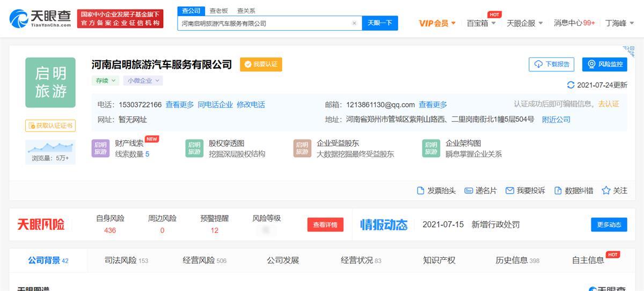
Task: Switch to the 查关系 search tab
Action: point(246,10)
